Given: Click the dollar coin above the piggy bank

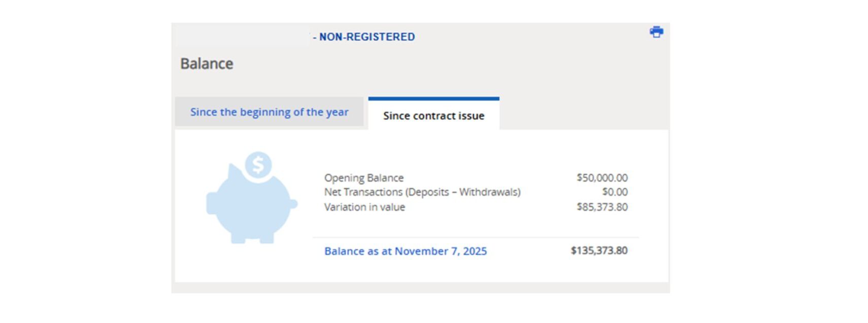Looking at the screenshot, I should [x=258, y=165].
